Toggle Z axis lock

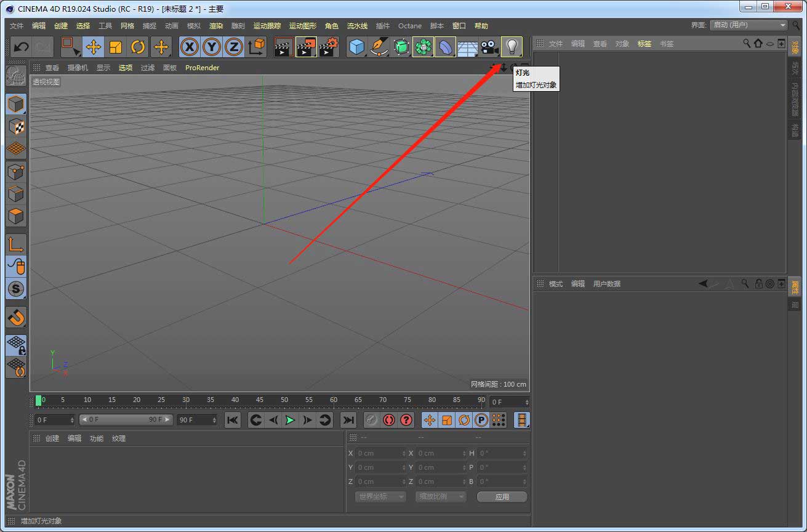[234, 47]
